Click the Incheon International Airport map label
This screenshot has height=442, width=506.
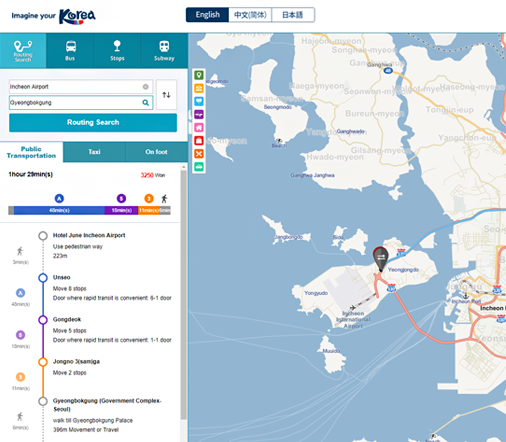point(353,320)
